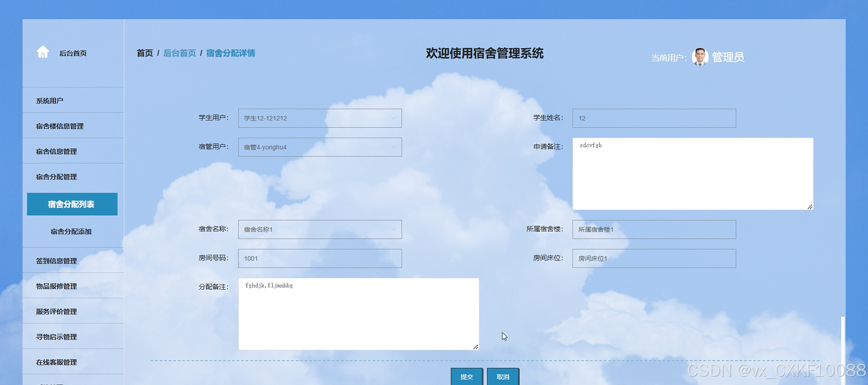This screenshot has height=385, width=868.
Task: Open 签到信息管理 in sidebar
Action: [56, 261]
